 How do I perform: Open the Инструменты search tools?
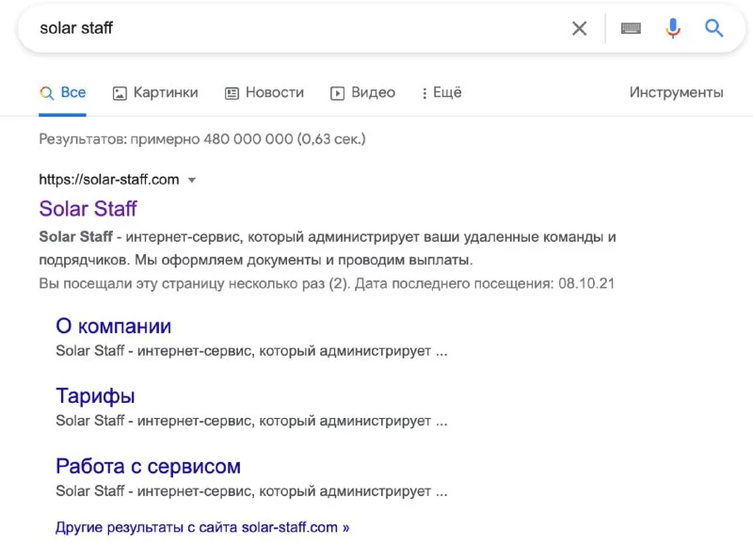click(x=676, y=92)
